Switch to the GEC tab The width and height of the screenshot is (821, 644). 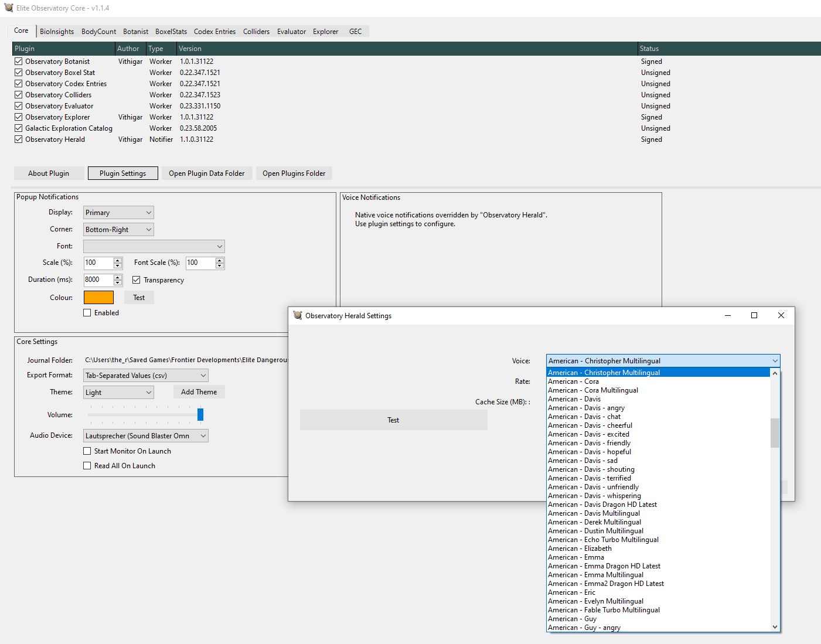pos(355,32)
